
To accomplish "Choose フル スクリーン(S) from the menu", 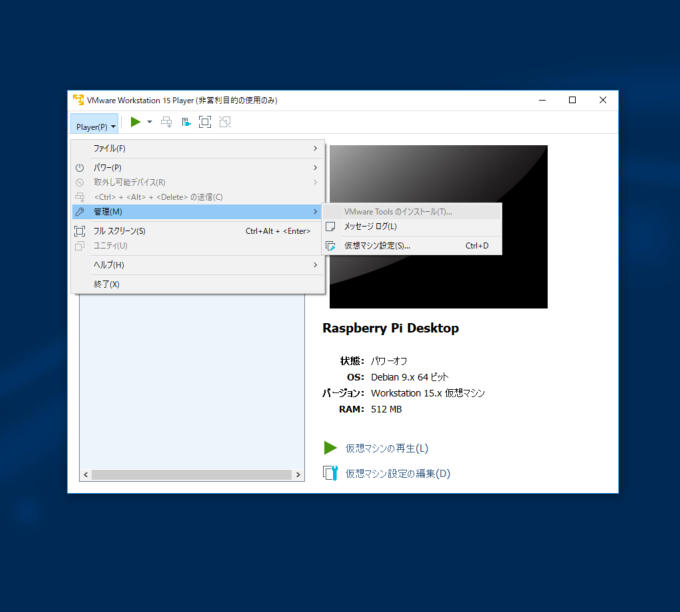I will coord(198,231).
